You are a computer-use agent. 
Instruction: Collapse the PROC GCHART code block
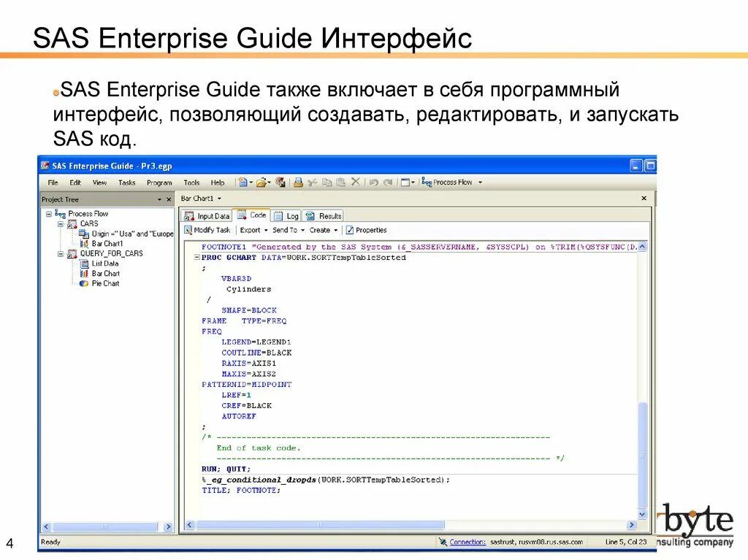pyautogui.click(x=196, y=258)
